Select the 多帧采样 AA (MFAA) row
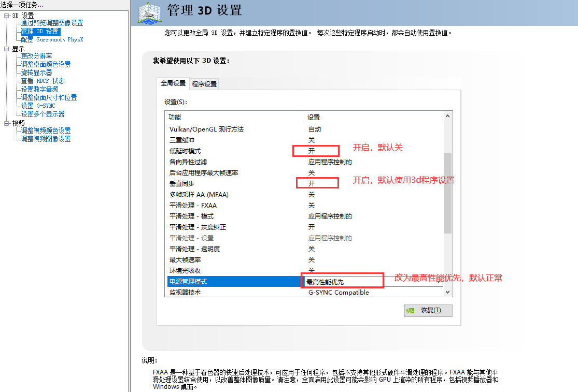The height and width of the screenshot is (392, 578). click(305, 195)
